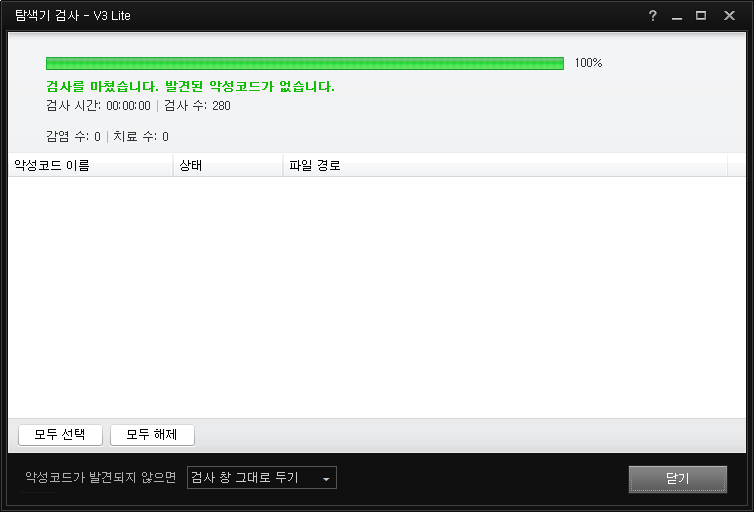
Task: Open the 검사 창 그대로 두기 dropdown
Action: click(262, 477)
